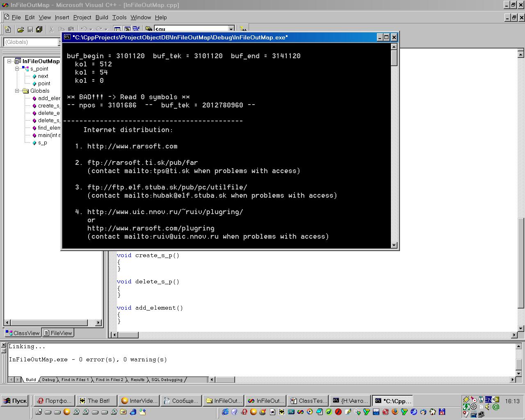Click the Firefox icon in the taskbar
The image size is (525, 420).
(395, 412)
